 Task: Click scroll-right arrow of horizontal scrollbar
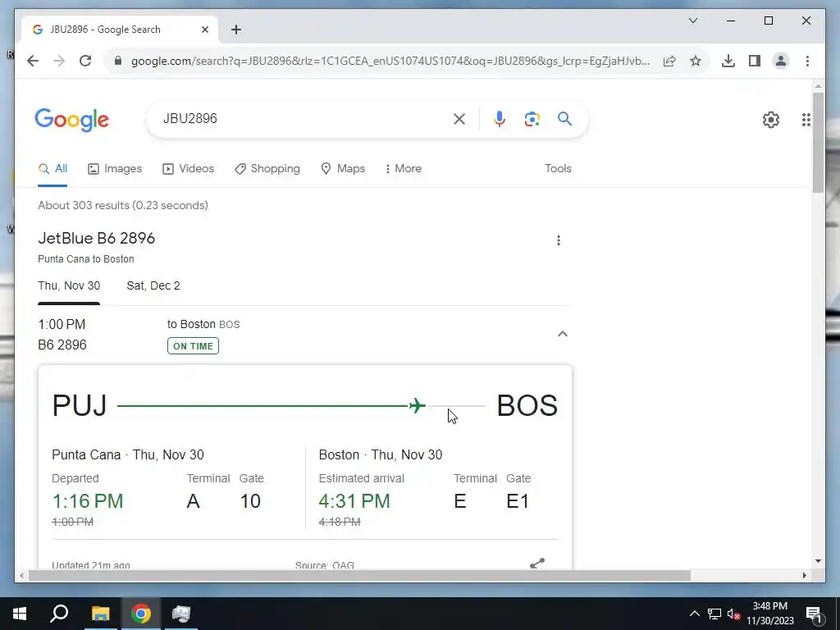804,575
